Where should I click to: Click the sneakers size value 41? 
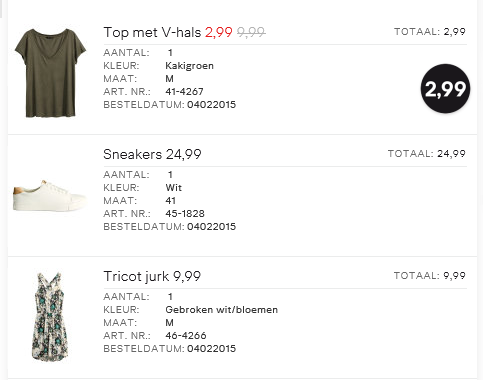pyautogui.click(x=170, y=201)
